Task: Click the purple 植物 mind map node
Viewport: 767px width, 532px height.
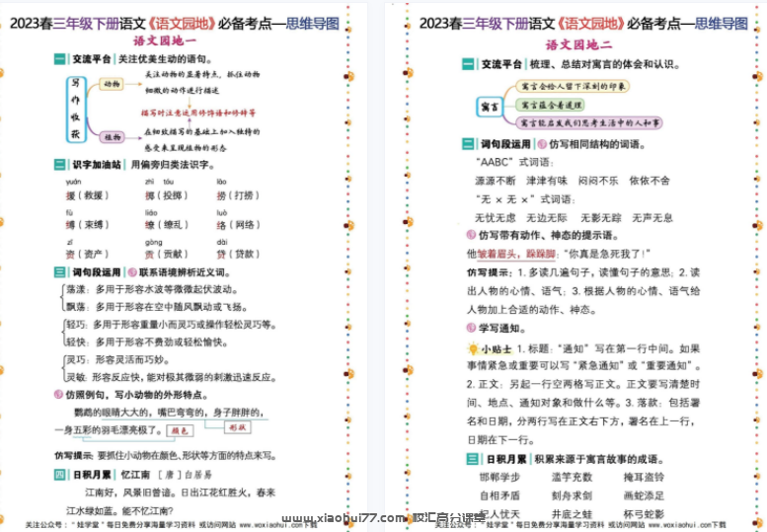Action: coord(112,137)
